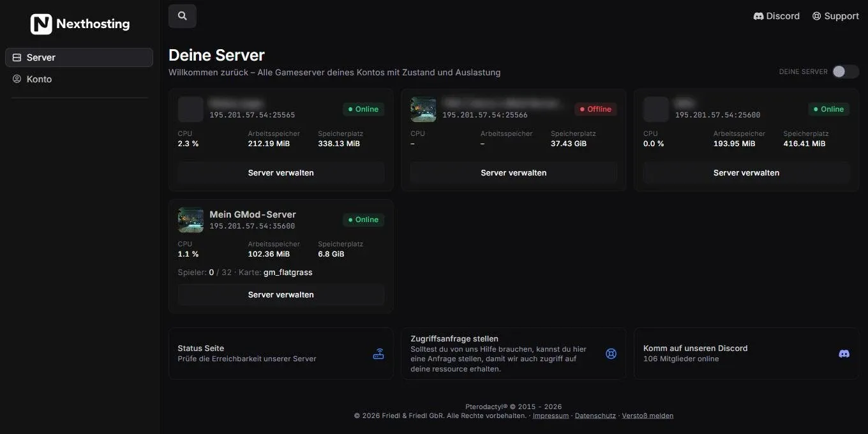Click the Deine Server heading
The image size is (868, 434).
216,55
